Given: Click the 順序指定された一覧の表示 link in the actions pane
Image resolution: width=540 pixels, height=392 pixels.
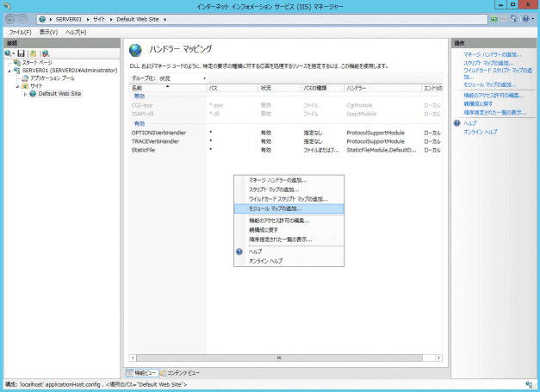Looking at the screenshot, I should pyautogui.click(x=495, y=112).
